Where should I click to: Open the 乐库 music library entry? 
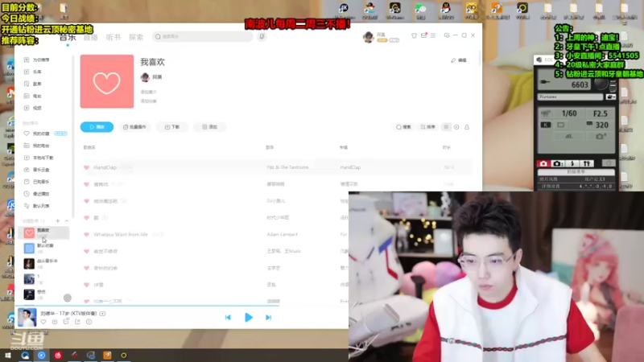(x=34, y=72)
